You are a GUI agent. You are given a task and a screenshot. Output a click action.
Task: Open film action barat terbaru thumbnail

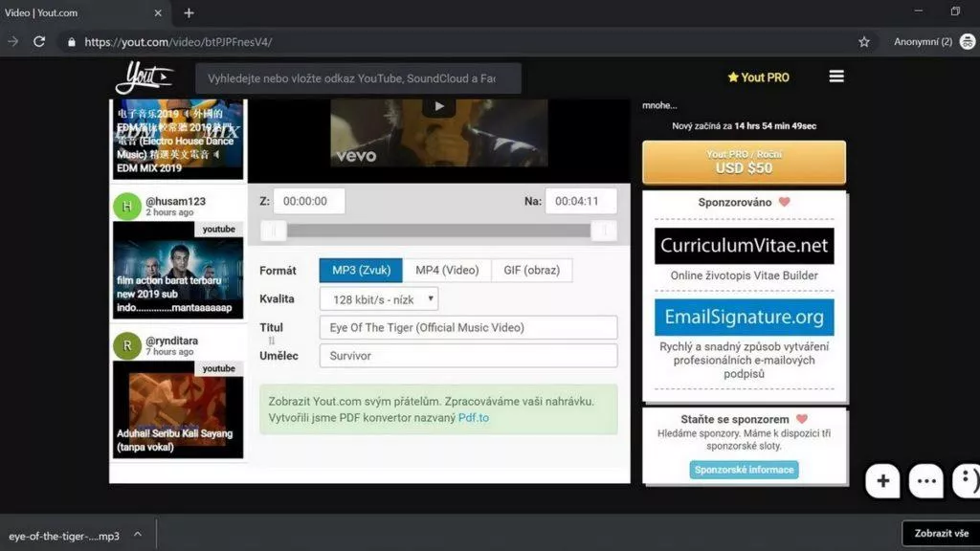[x=178, y=270]
